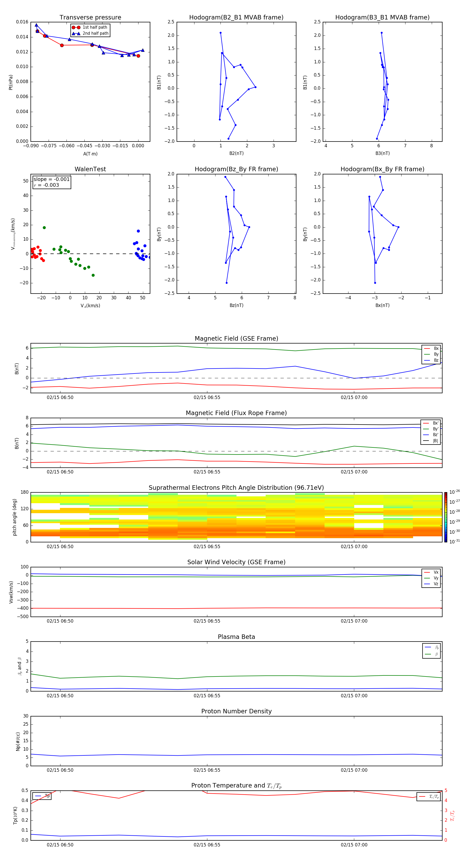
Task: Click 'Vy' in the solar wind legend
Action: click(436, 578)
